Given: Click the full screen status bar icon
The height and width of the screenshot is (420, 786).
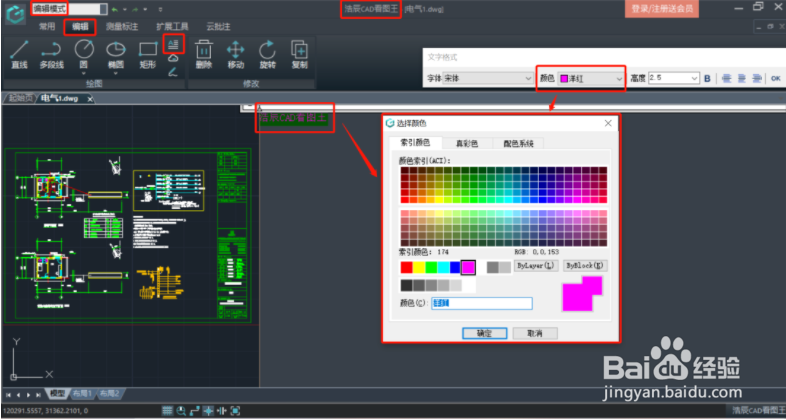Looking at the screenshot, I should 236,410.
